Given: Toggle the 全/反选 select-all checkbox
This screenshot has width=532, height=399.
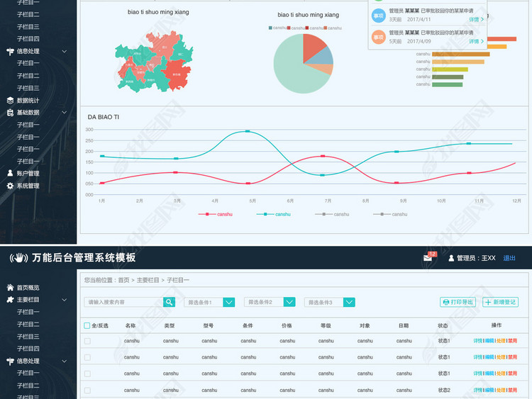Looking at the screenshot, I should point(87,325).
